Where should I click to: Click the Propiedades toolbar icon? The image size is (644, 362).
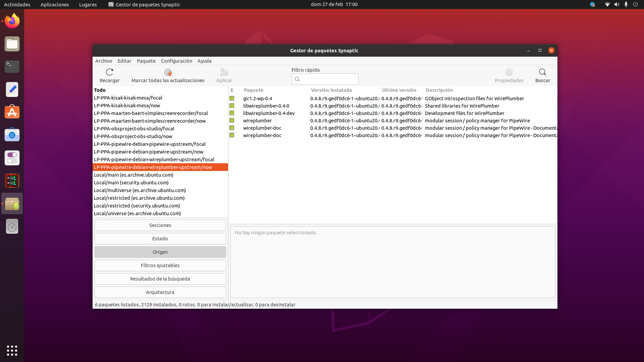509,72
